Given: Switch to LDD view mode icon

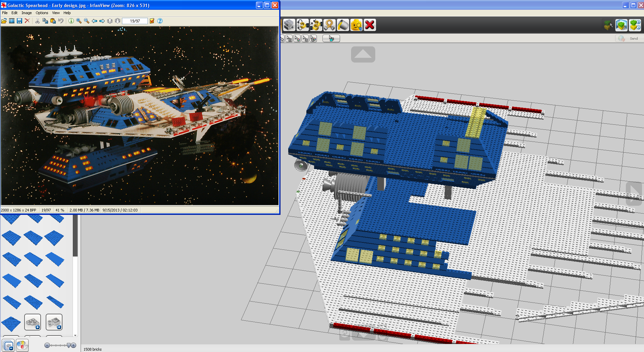Looking at the screenshot, I should [x=621, y=25].
